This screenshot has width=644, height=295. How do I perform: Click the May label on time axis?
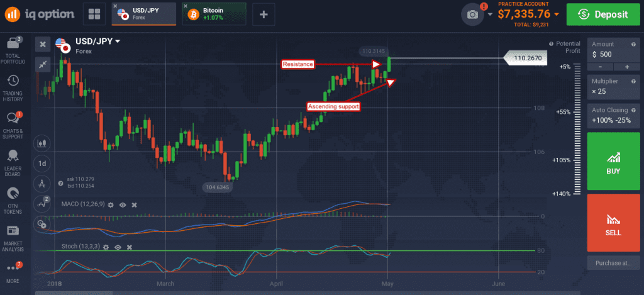[387, 284]
